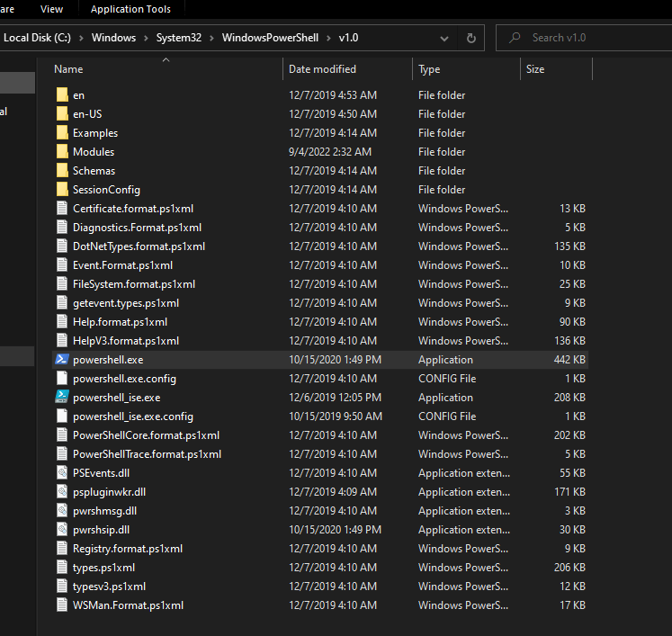Viewport: 672px width, 636px height.
Task: Open the View ribbon tab
Action: coord(51,9)
